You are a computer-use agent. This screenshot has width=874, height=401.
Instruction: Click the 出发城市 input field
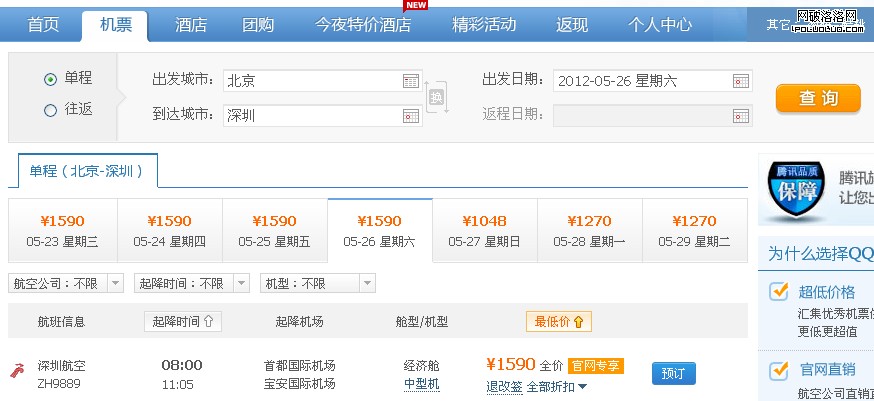click(310, 81)
